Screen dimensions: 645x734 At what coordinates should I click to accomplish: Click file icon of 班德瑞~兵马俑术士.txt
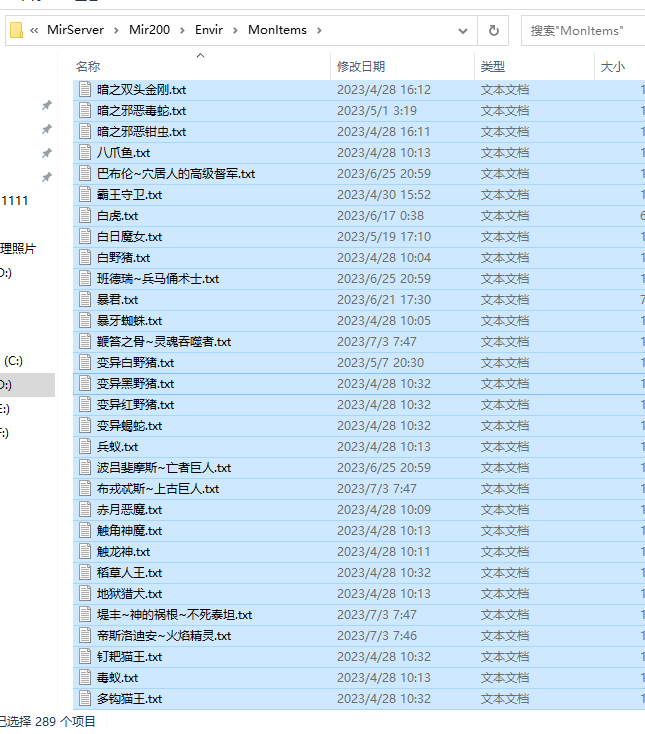(85, 279)
